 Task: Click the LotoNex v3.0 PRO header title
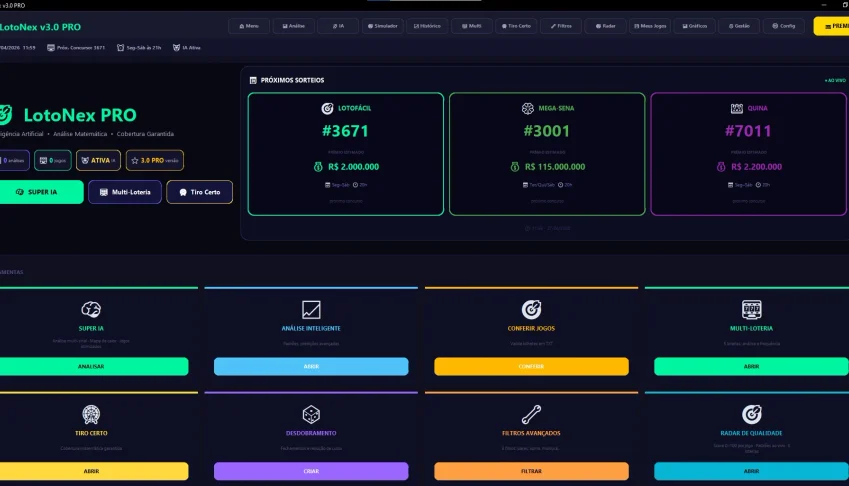pyautogui.click(x=40, y=27)
